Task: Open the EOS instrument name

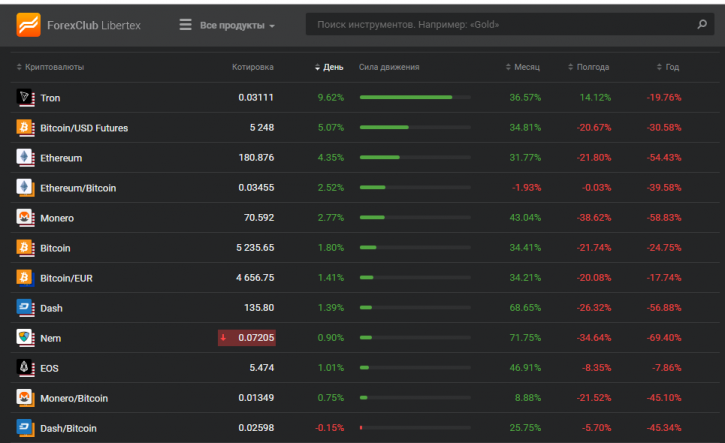Action: tap(49, 369)
